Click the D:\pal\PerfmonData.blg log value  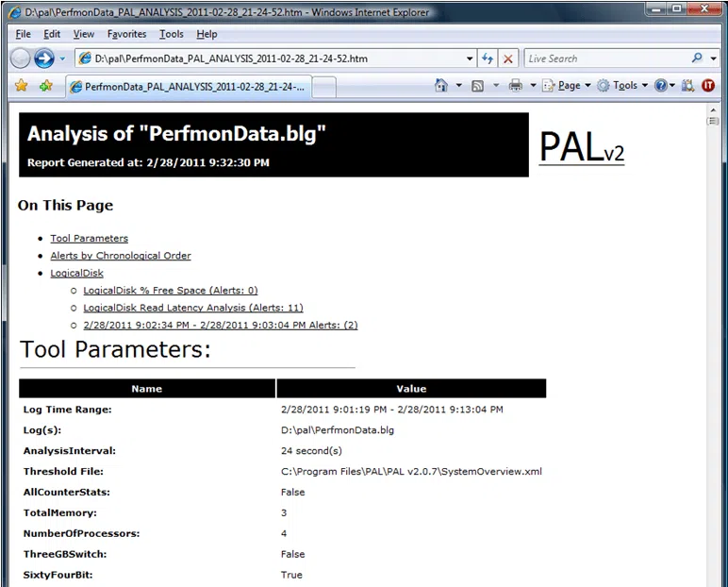[x=338, y=430]
